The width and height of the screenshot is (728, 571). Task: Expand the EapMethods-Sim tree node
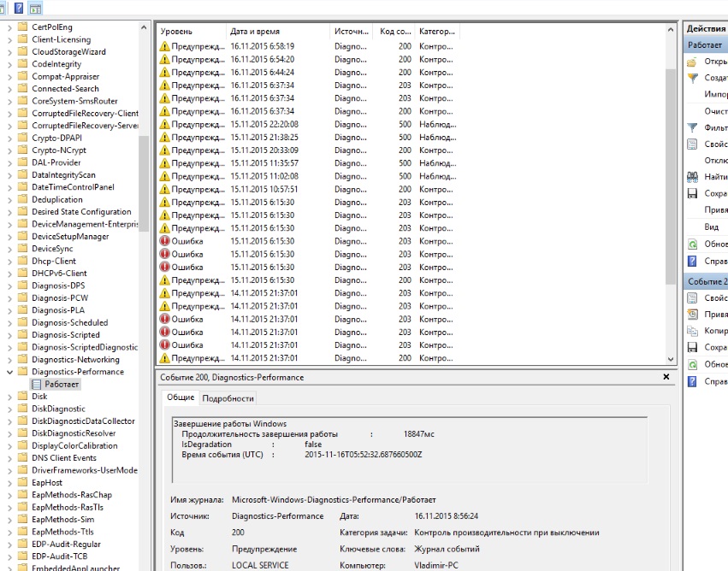[9, 520]
